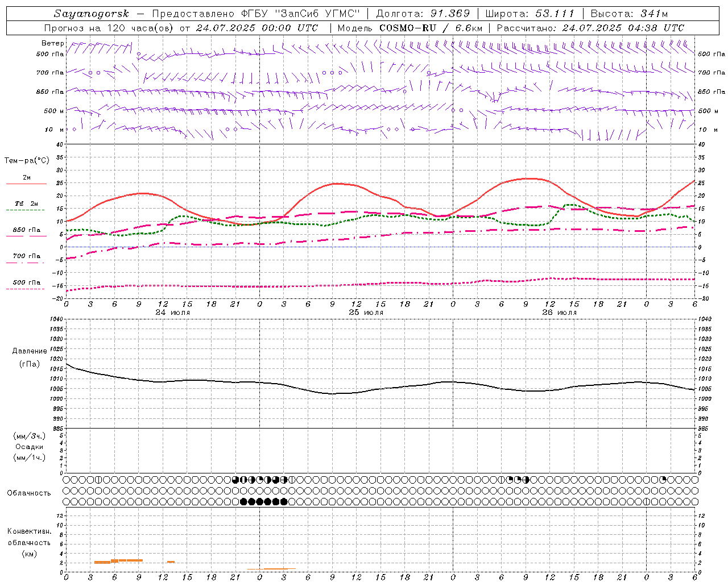
Task: Click the "Облачность" cloud cover label
Action: 29,493
